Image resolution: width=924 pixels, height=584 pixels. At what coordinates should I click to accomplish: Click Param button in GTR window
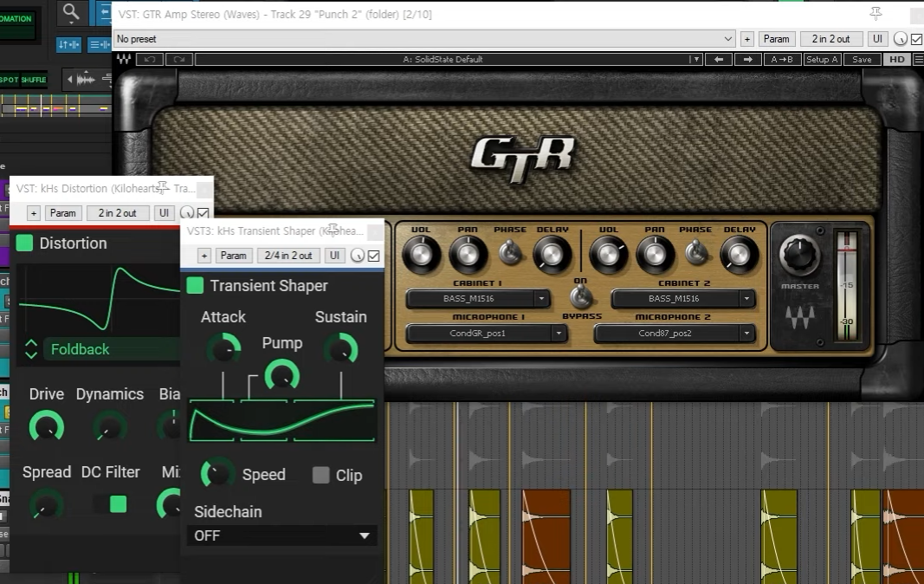(776, 39)
